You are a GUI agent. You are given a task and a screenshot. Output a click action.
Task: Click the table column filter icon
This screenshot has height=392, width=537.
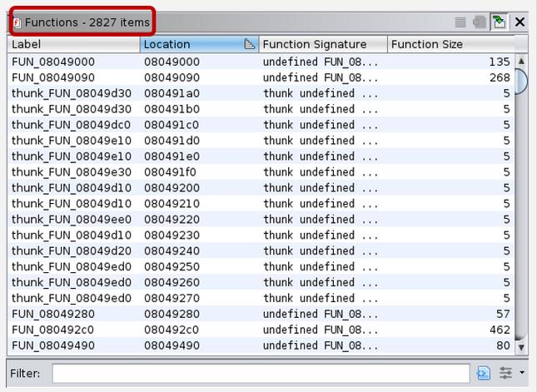pyautogui.click(x=484, y=374)
